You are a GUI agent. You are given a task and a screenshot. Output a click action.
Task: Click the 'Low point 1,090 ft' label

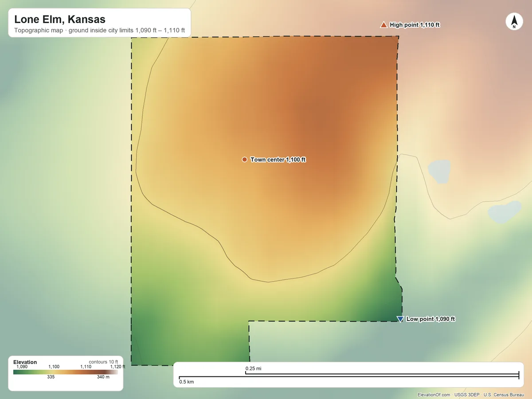[x=430, y=319]
